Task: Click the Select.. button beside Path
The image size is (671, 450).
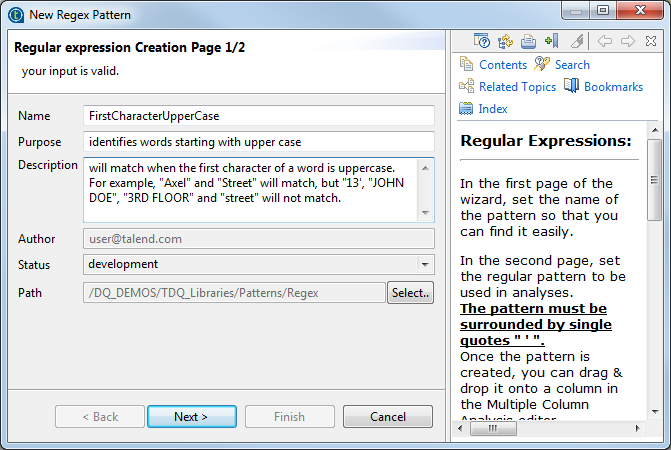Action: coord(410,293)
